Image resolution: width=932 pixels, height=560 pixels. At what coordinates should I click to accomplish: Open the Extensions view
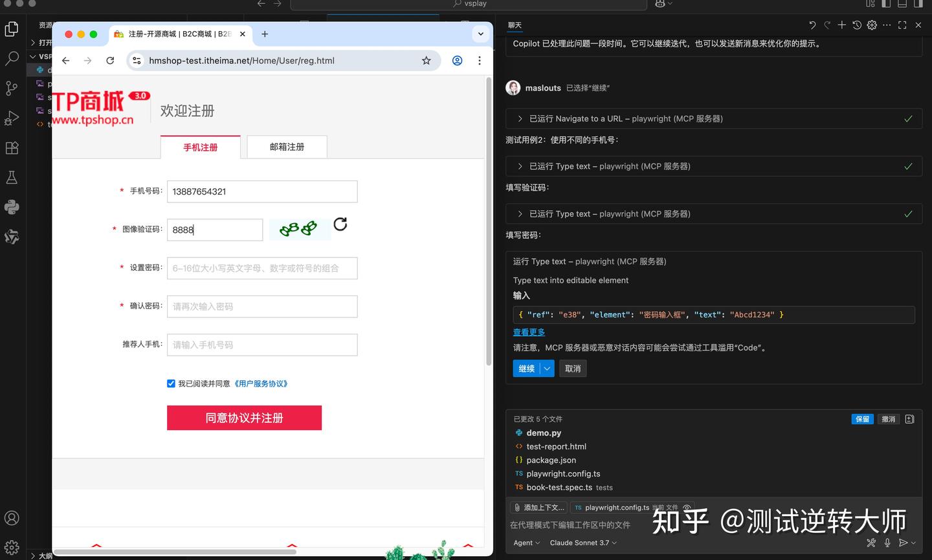click(12, 147)
